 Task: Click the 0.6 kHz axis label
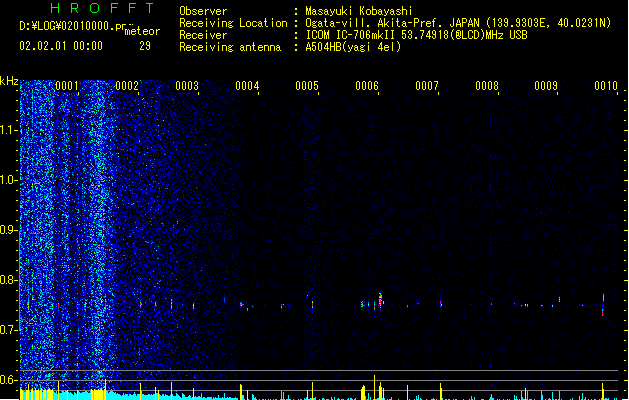8,380
